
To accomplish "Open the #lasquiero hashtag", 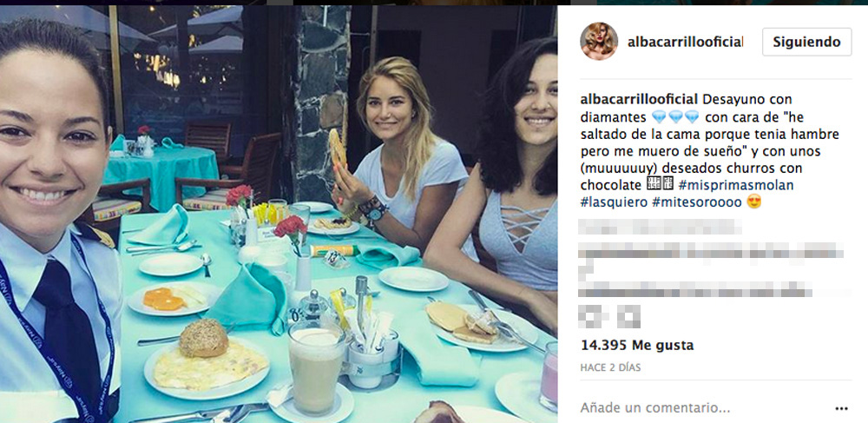I will coord(614,202).
